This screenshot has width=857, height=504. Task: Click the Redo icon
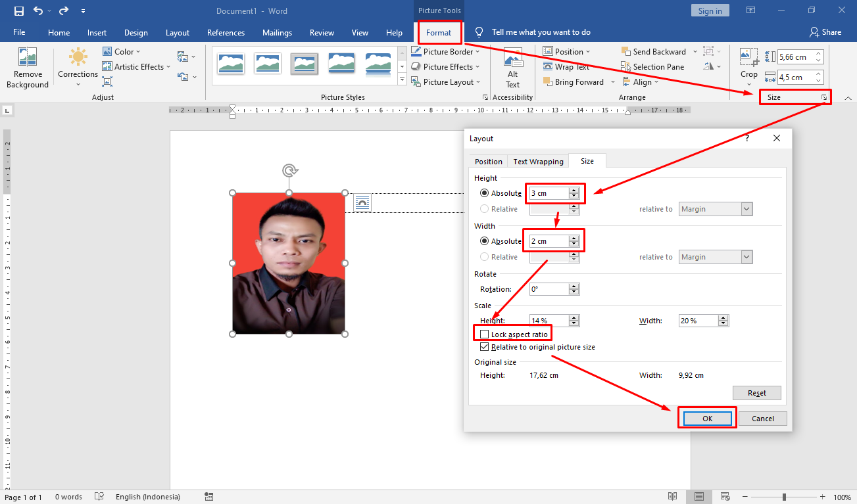[x=64, y=11]
